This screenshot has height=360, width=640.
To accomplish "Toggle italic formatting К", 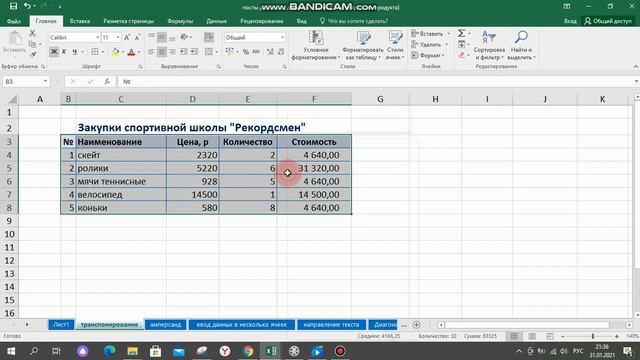I will tap(64, 52).
